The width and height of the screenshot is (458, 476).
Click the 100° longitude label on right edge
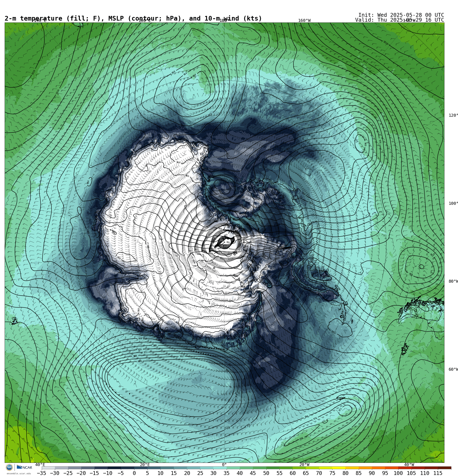[453, 204]
